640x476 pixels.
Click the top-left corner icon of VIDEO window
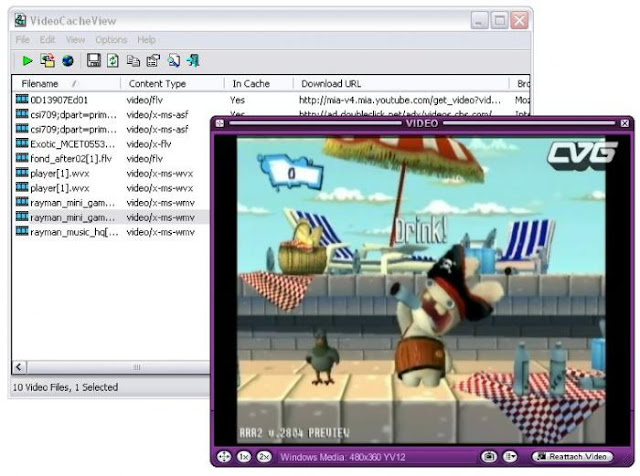point(220,123)
